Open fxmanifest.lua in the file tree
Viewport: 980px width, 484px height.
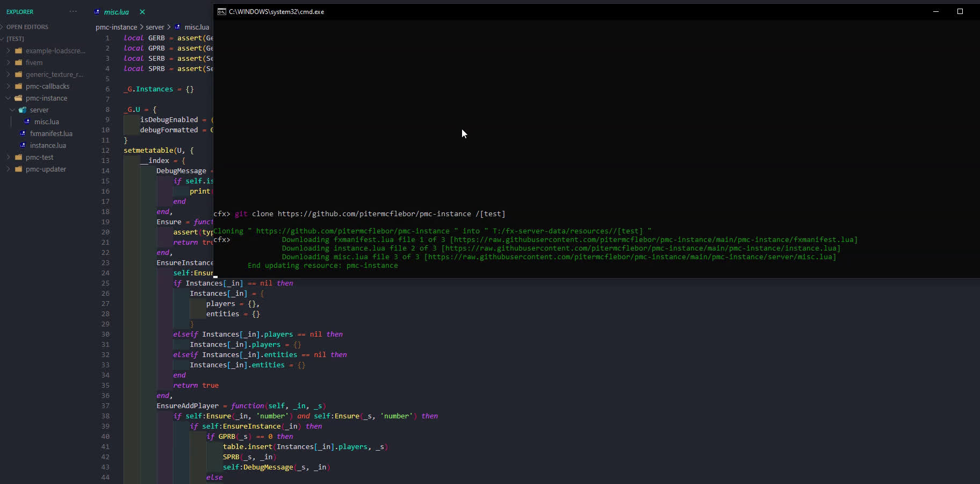tap(51, 133)
